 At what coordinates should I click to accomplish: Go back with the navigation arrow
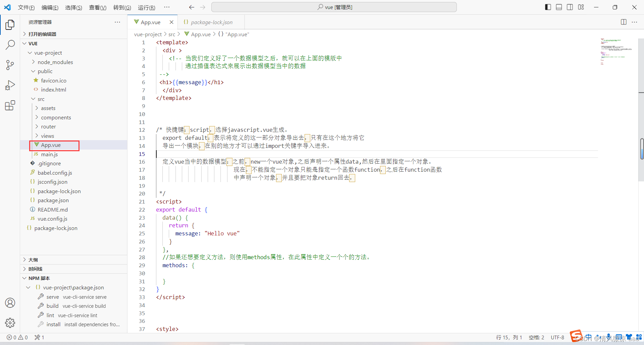coord(192,7)
